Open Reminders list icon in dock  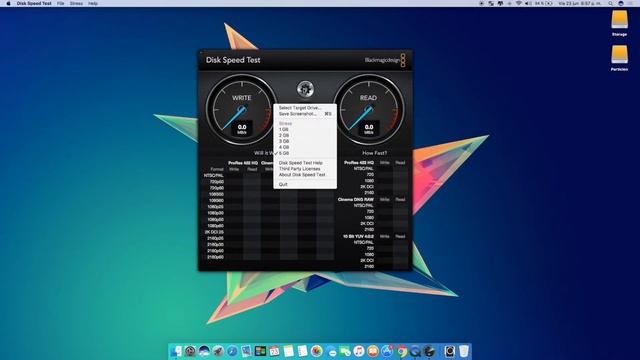(x=302, y=351)
